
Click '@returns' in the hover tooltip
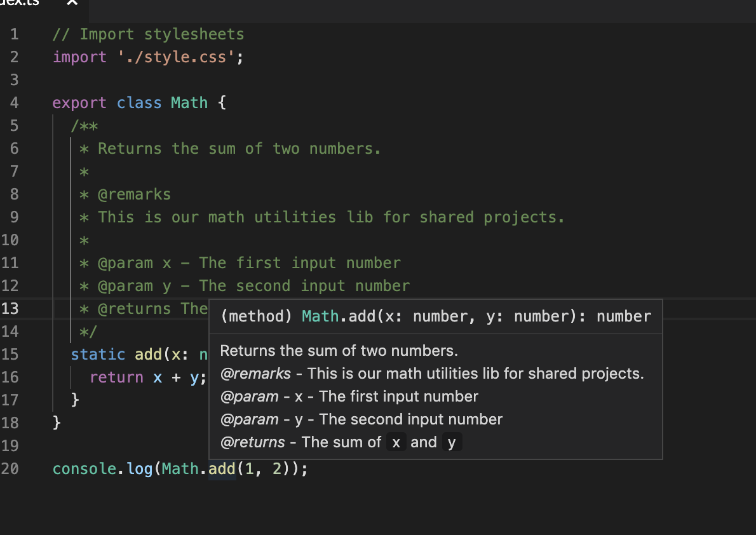(253, 442)
